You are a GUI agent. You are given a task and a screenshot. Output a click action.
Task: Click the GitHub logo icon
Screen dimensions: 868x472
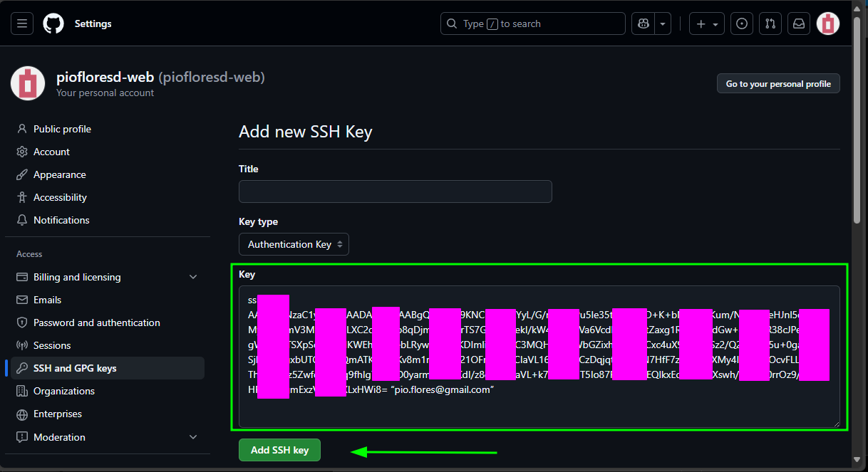click(x=53, y=23)
